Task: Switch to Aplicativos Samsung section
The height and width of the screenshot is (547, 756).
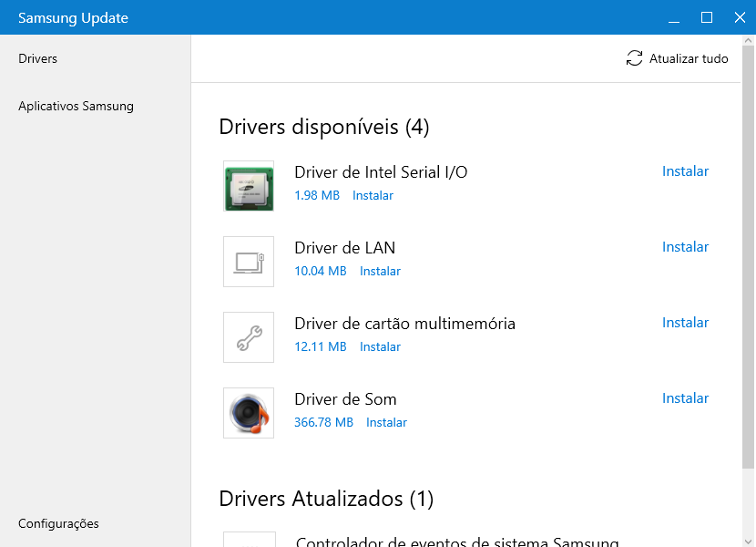Action: [x=77, y=106]
